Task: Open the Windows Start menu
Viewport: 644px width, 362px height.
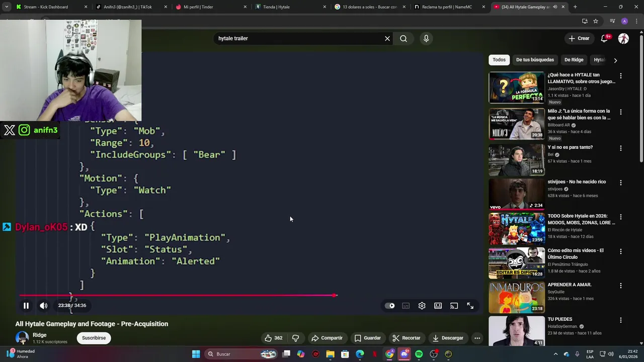Action: pyautogui.click(x=196, y=354)
